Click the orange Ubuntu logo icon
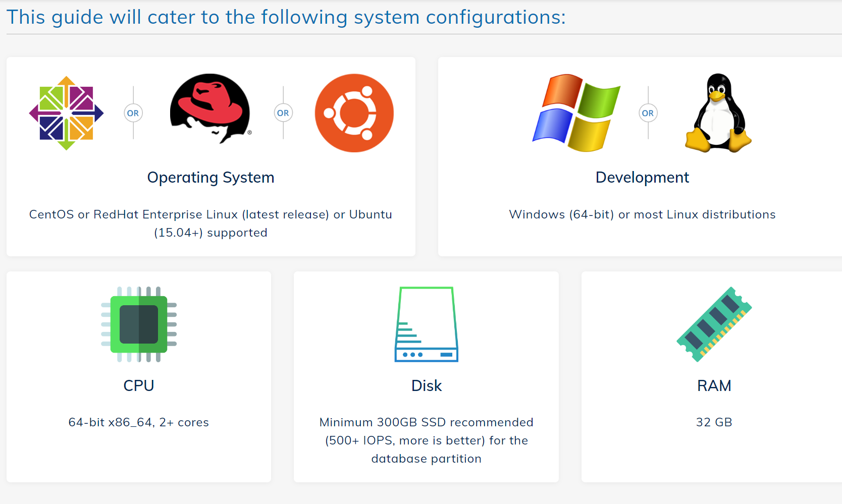Screen dimensions: 842x504 pyautogui.click(x=354, y=113)
